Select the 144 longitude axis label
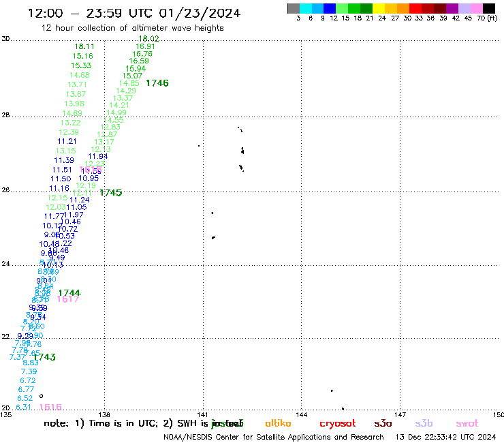The height and width of the screenshot is (443, 504). click(x=302, y=415)
